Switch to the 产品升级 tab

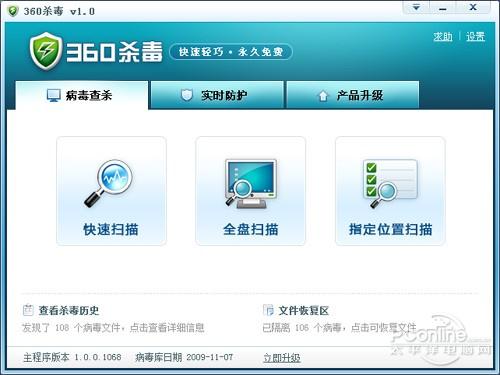[x=353, y=95]
